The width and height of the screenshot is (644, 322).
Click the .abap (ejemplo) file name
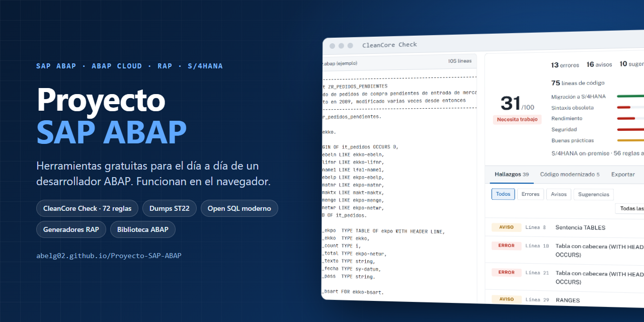click(x=340, y=63)
